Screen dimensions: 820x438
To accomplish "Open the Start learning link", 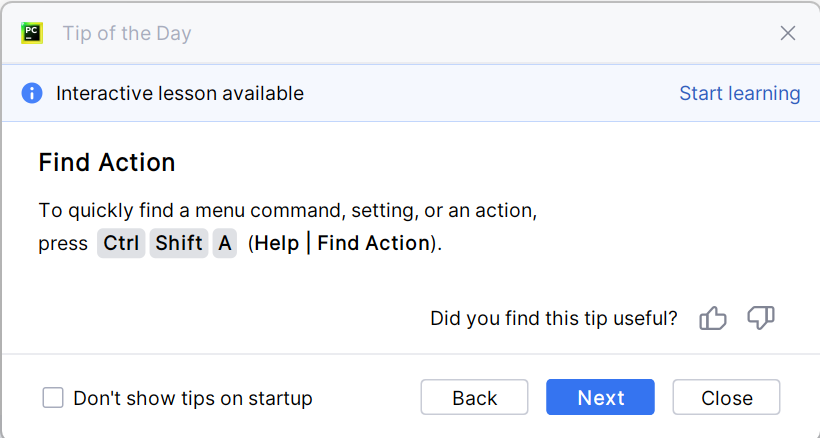I will click(740, 93).
